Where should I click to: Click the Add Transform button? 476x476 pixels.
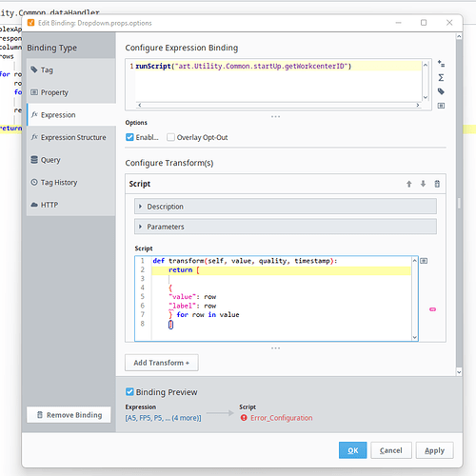click(162, 363)
